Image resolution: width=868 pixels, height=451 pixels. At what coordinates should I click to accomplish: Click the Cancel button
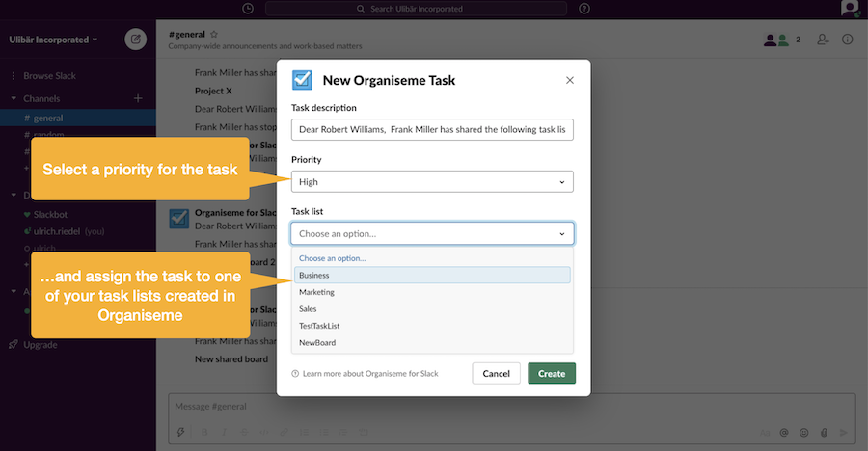496,374
